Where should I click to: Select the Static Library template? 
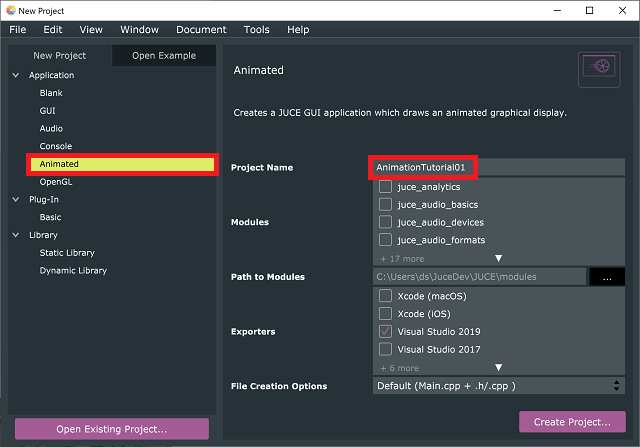pos(67,253)
